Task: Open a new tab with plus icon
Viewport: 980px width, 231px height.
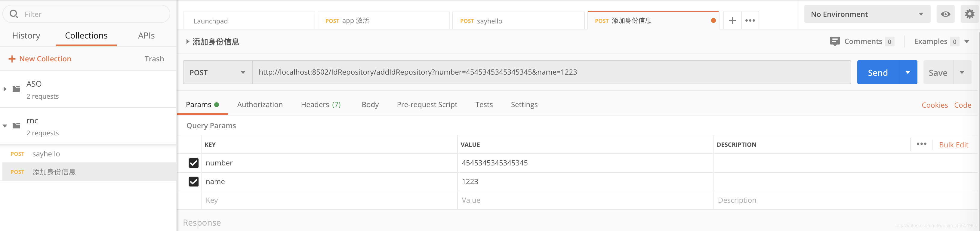Action: pyautogui.click(x=732, y=20)
